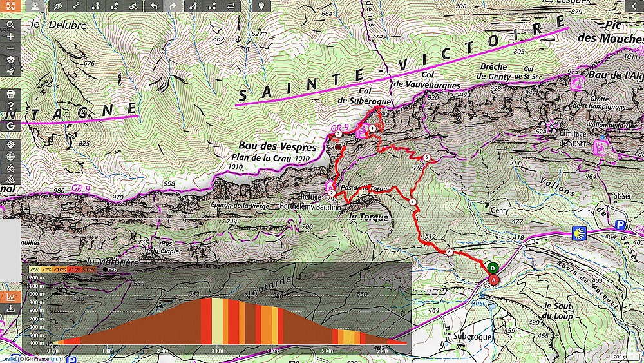Click the '1000 m' elevation axis label

(35, 295)
